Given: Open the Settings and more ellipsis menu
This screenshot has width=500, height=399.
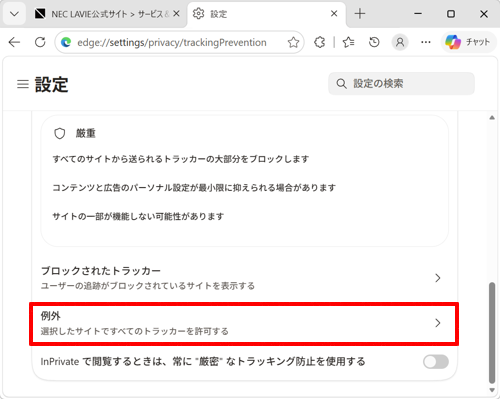Looking at the screenshot, I should pyautogui.click(x=426, y=42).
